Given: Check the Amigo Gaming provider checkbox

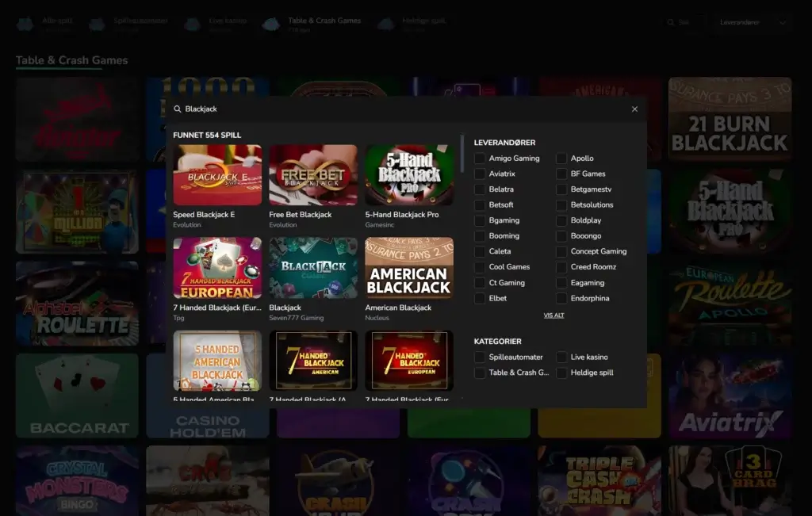Looking at the screenshot, I should click(480, 159).
